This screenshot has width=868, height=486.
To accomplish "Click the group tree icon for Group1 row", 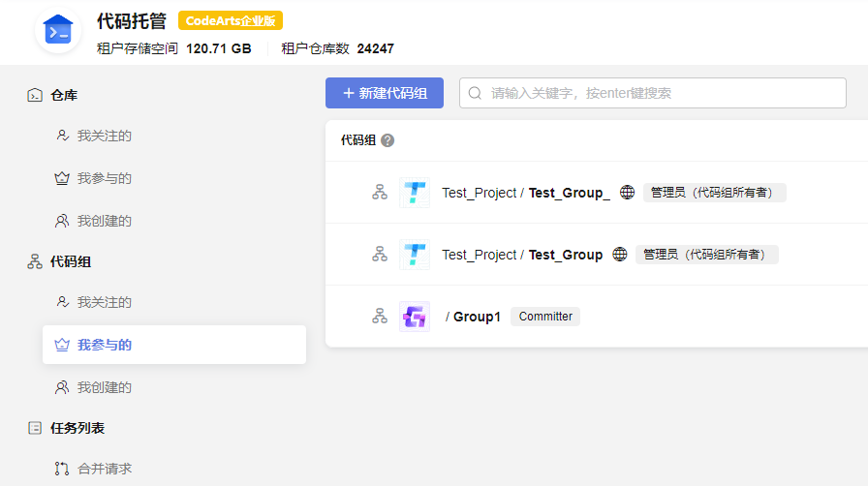I will pos(380,316).
